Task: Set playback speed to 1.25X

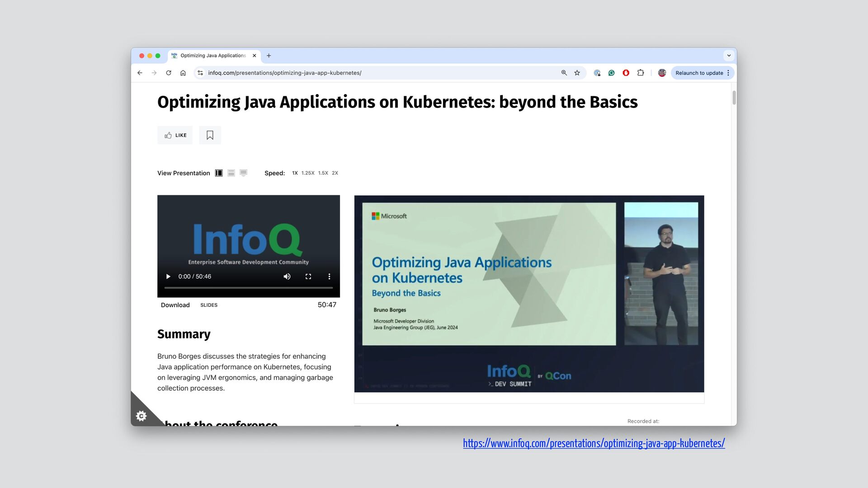Action: click(308, 173)
